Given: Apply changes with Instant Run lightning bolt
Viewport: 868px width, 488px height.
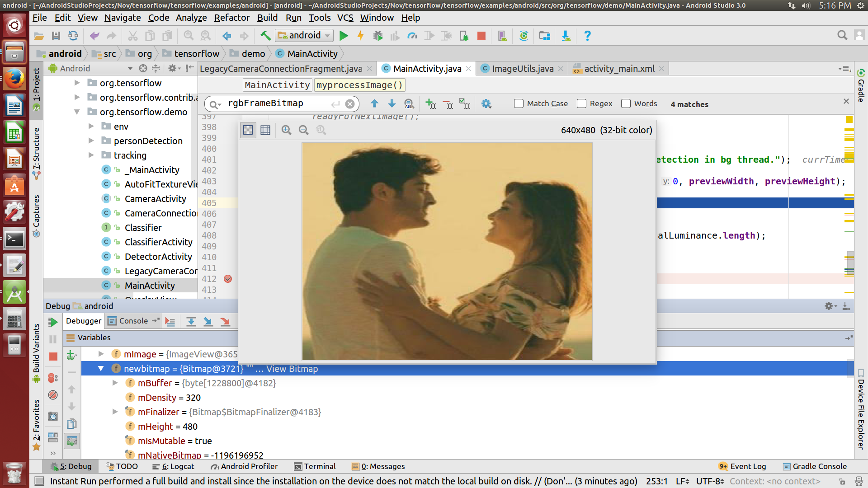Looking at the screenshot, I should pos(360,35).
